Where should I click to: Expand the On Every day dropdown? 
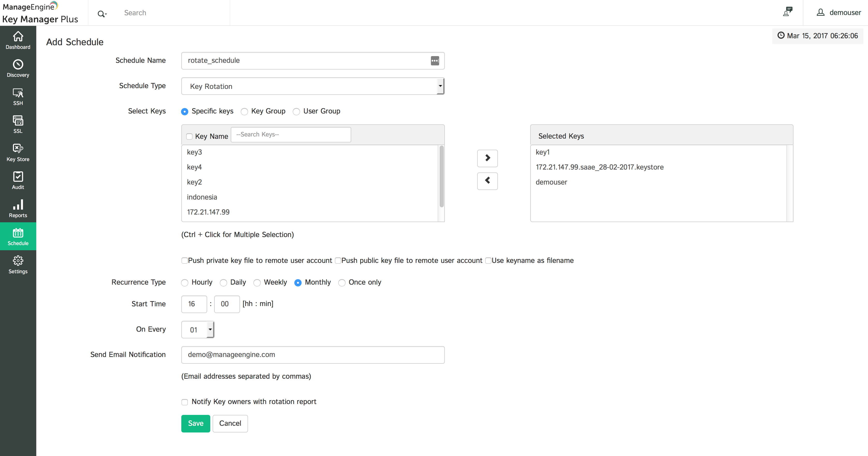pyautogui.click(x=198, y=330)
